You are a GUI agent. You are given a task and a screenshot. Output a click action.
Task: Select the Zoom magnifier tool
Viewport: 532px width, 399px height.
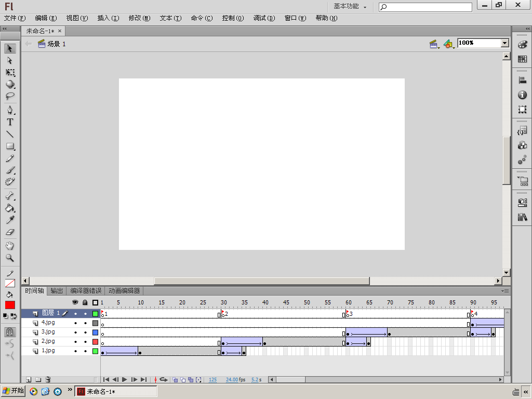(x=10, y=258)
